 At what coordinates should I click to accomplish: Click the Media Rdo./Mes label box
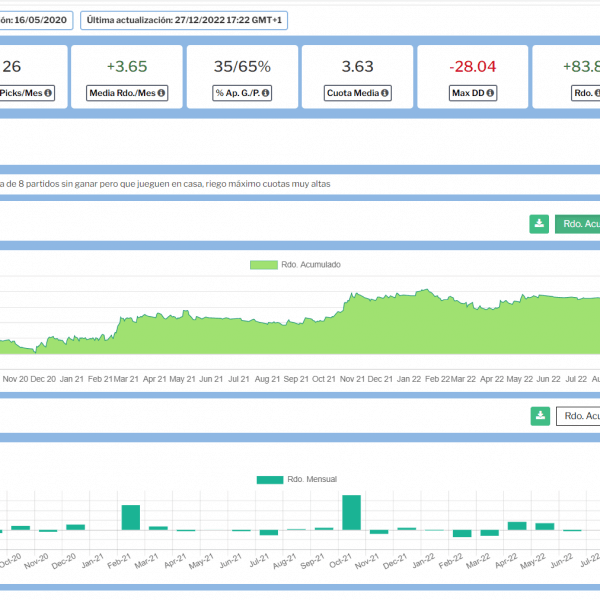(x=127, y=93)
